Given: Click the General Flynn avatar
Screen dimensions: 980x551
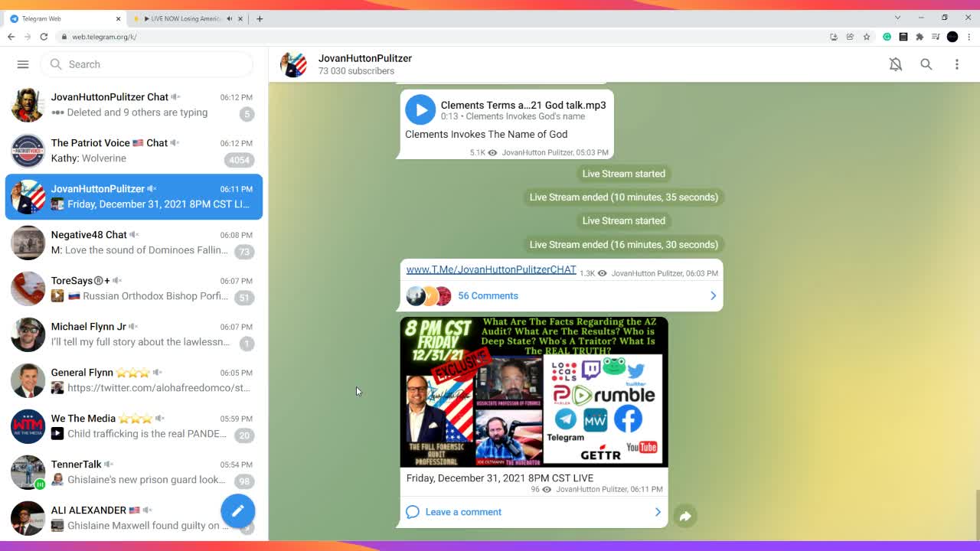Looking at the screenshot, I should pos(28,380).
